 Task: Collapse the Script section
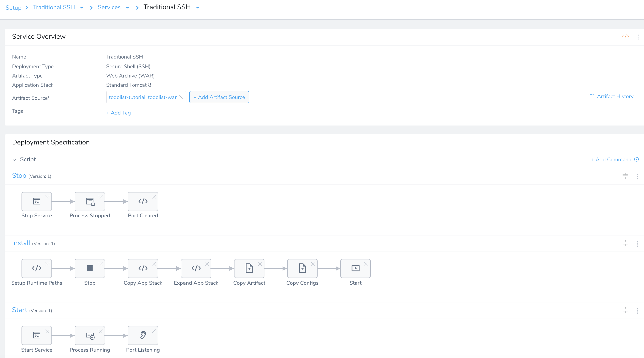(14, 160)
